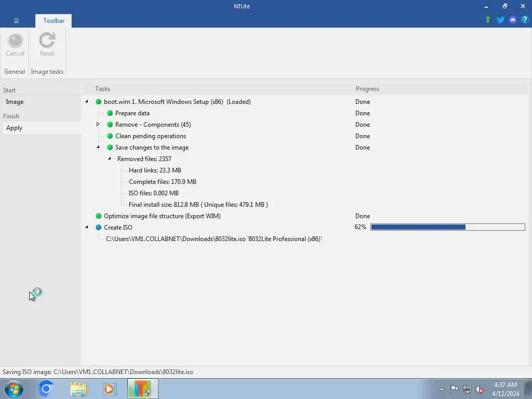This screenshot has height=399, width=532.
Task: Click the Image tasks group label
Action: 47,72
